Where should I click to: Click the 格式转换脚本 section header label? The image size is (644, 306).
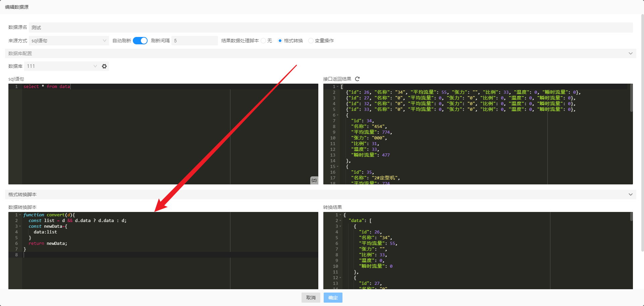(22, 194)
